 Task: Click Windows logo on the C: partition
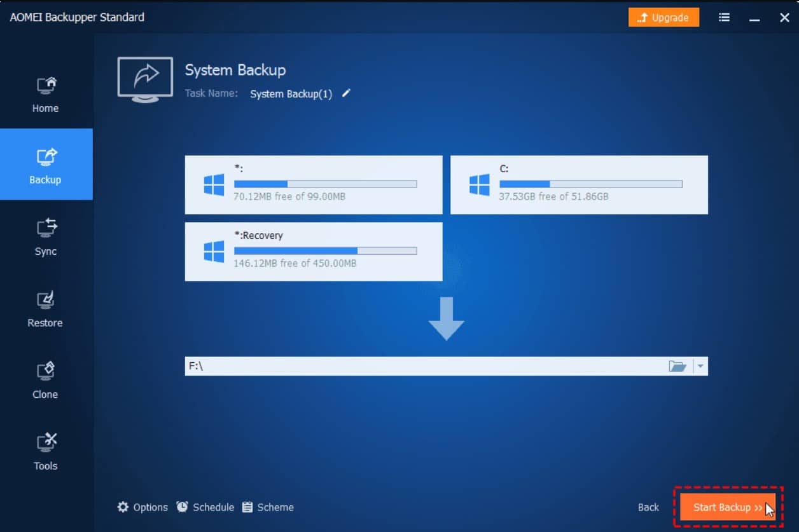pyautogui.click(x=479, y=185)
